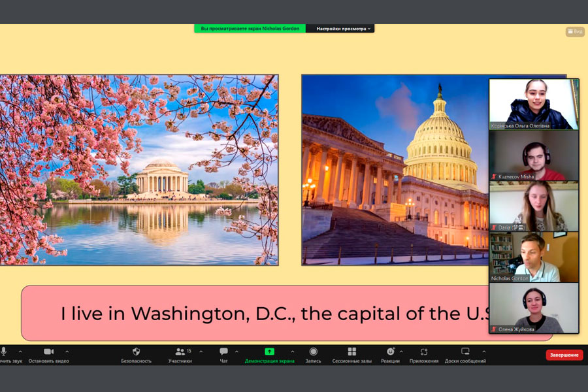This screenshot has height=392, width=588.
Task: Open the Безопасность shield icon
Action: click(136, 351)
